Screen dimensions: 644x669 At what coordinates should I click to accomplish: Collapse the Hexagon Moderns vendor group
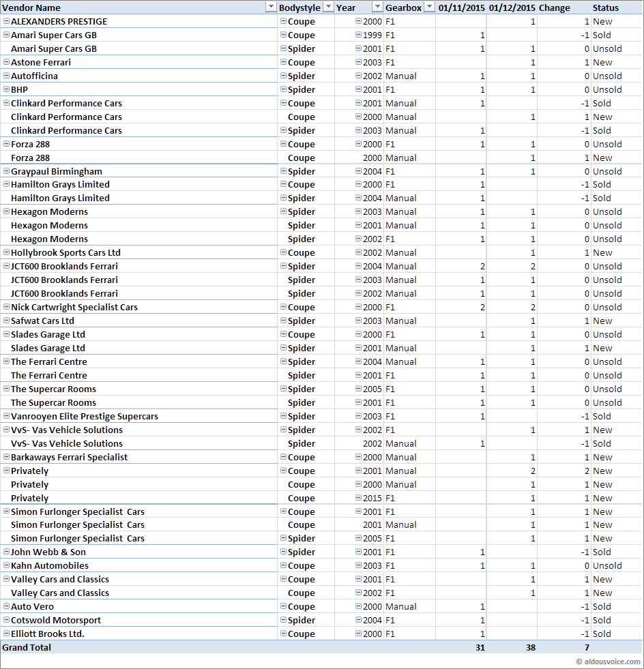(7, 211)
